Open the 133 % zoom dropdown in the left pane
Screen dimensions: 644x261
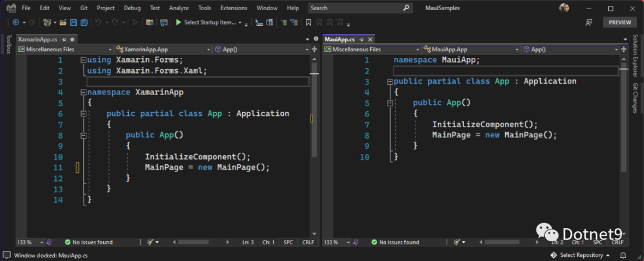point(41,242)
